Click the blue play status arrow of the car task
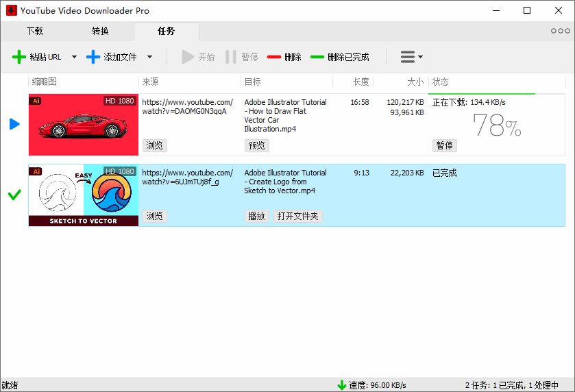575x392 pixels. tap(14, 124)
